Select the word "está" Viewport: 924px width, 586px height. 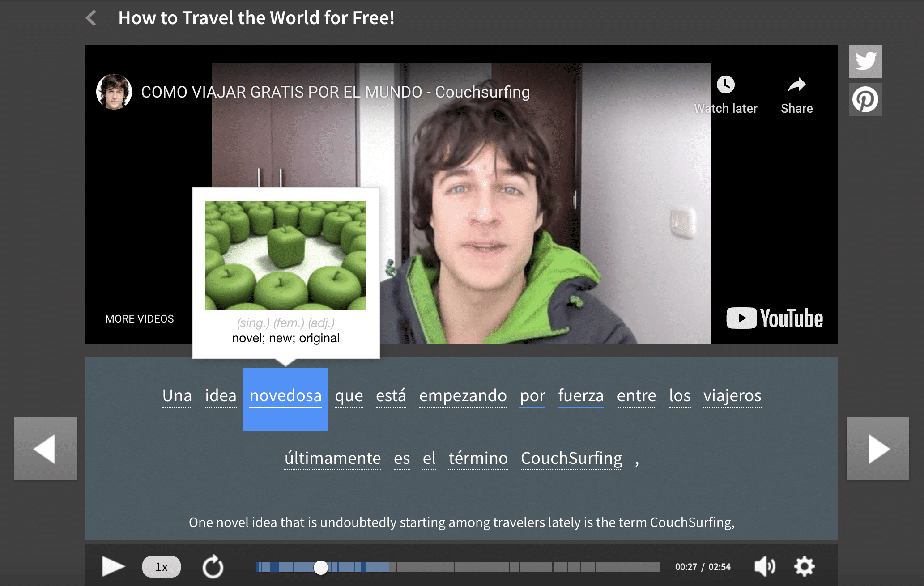point(391,396)
